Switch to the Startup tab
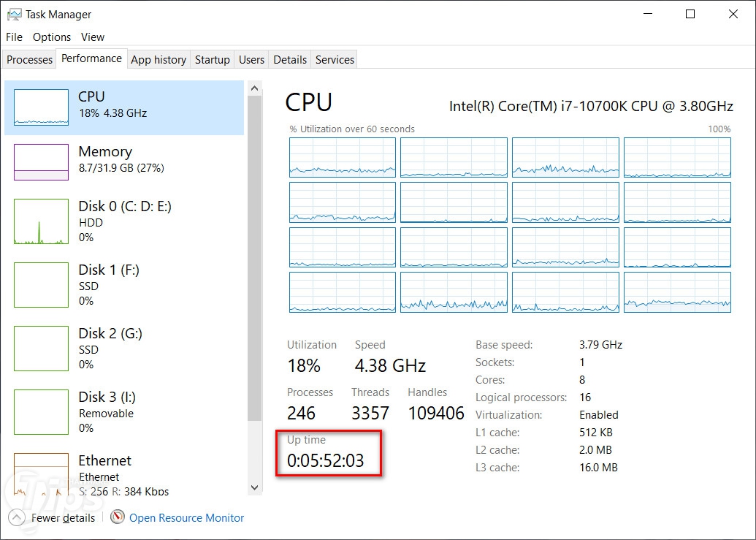756x540 pixels. 212,60
